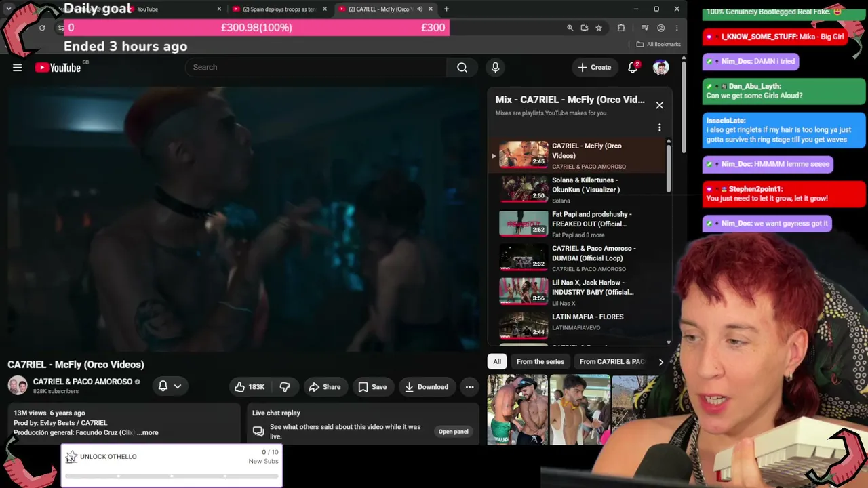Click the 828K subscribers text

coord(56,392)
